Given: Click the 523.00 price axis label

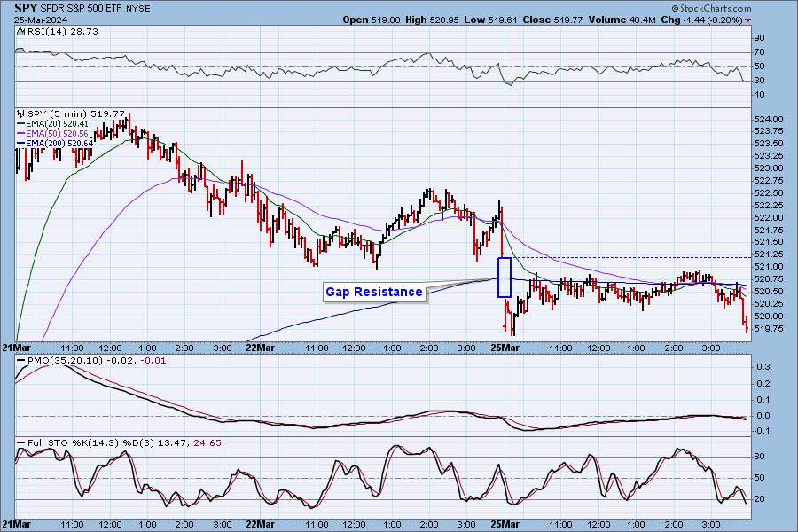Looking at the screenshot, I should 768,168.
